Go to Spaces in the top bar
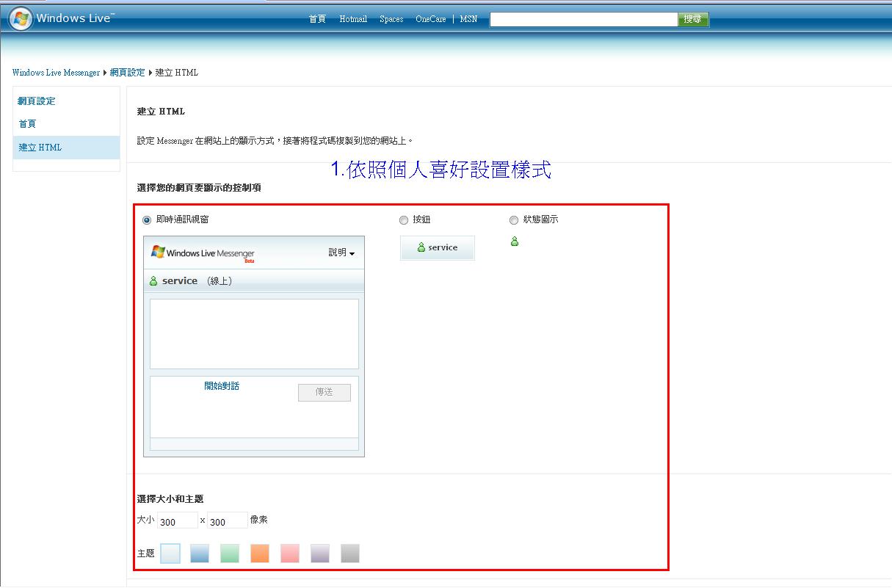 (391, 19)
